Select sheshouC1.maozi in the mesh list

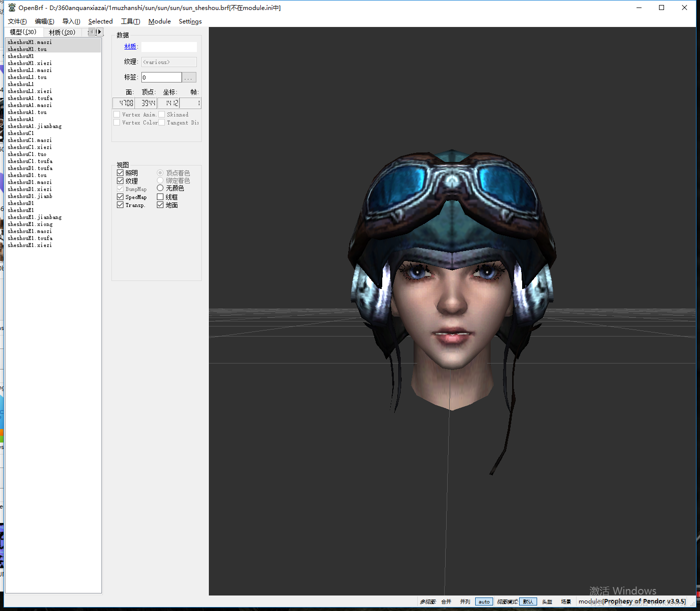pyautogui.click(x=53, y=140)
